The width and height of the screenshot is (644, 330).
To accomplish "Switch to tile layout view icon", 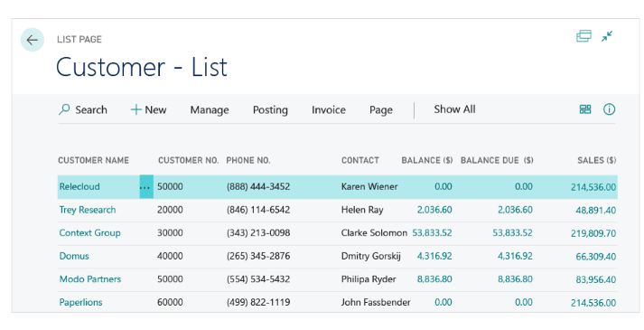I will pyautogui.click(x=585, y=109).
